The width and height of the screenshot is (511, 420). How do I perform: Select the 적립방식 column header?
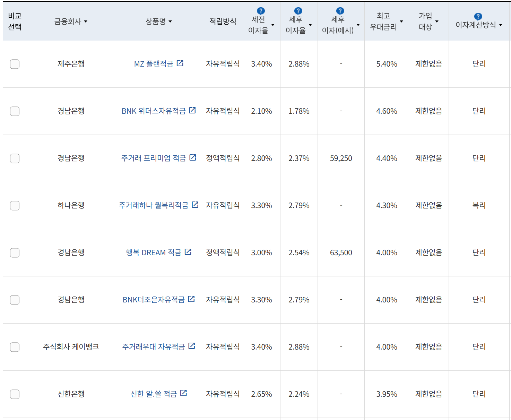222,21
